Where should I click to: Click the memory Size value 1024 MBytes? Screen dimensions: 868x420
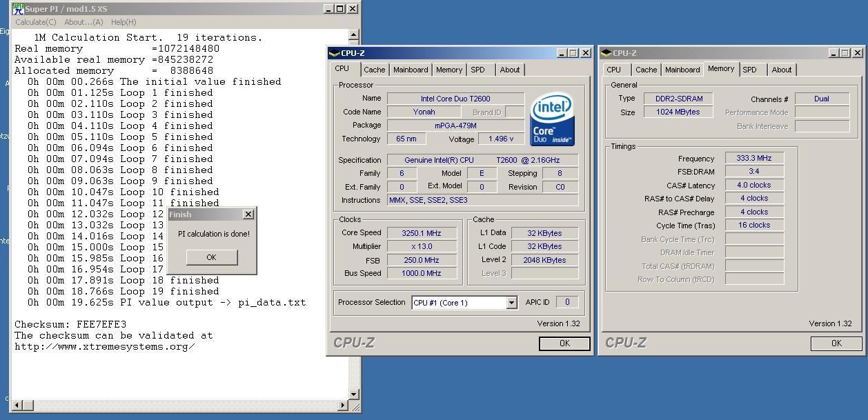point(678,112)
